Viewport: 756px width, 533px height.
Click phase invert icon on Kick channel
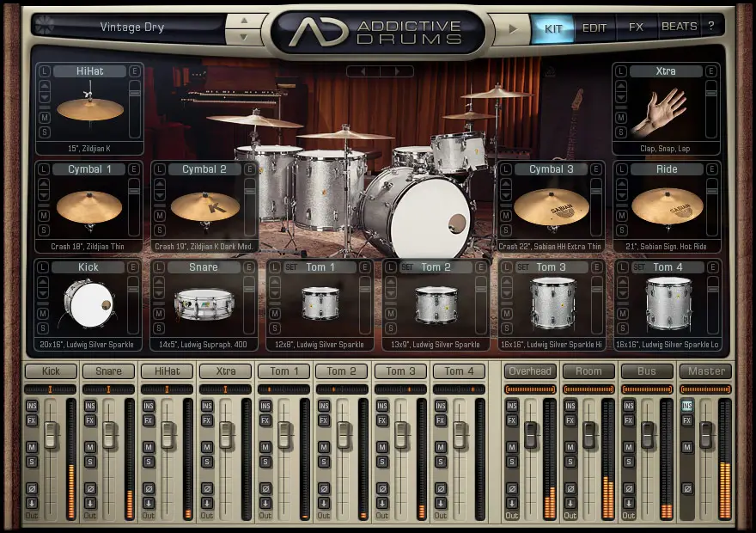32,488
